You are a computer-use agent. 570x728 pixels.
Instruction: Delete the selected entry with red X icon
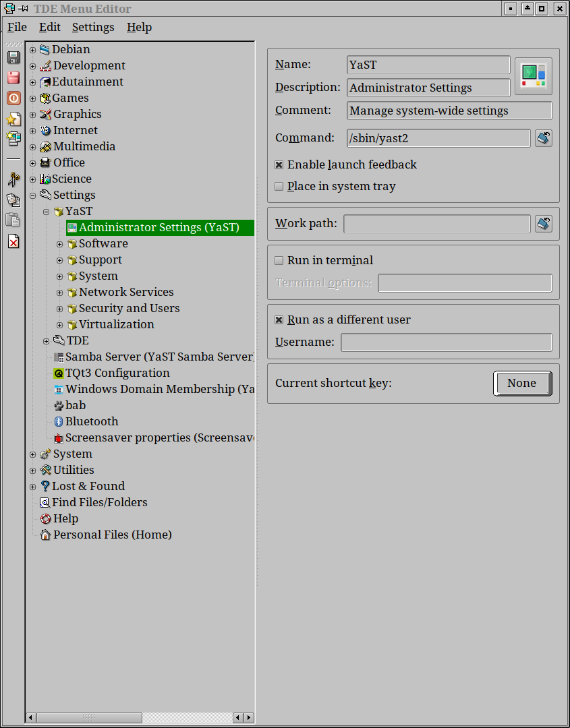pyautogui.click(x=13, y=241)
